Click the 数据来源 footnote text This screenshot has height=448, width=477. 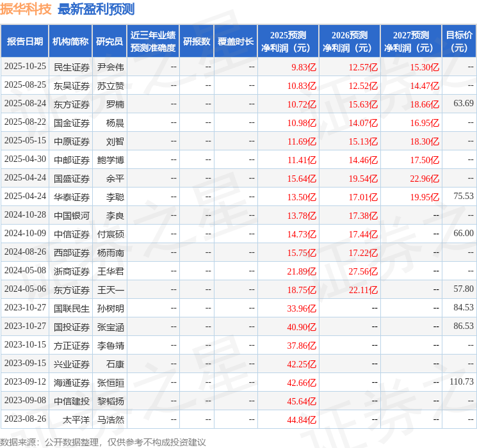[103, 442]
